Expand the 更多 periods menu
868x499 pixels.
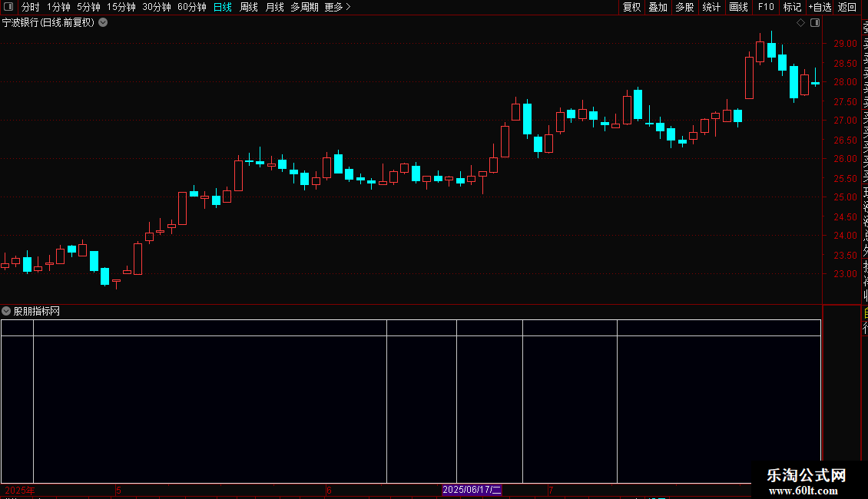(338, 7)
